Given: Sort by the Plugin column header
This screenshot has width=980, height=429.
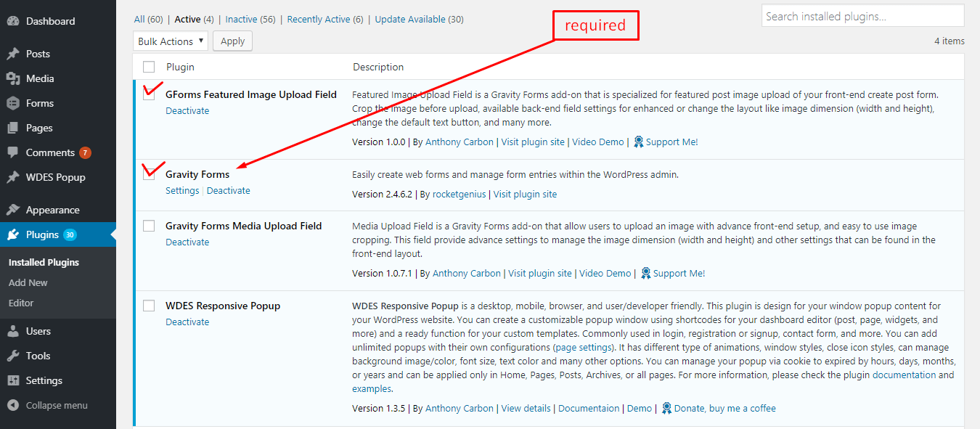Looking at the screenshot, I should pos(180,67).
